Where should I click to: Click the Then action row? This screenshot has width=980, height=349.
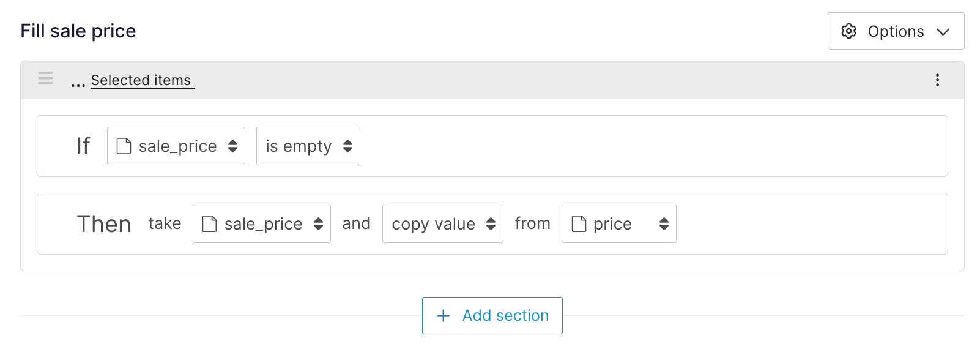[x=795, y=224]
